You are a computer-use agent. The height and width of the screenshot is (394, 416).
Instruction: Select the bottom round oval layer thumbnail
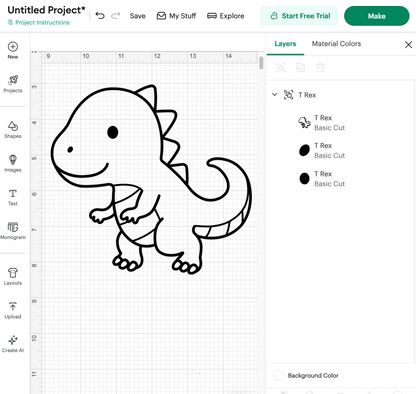pos(304,179)
